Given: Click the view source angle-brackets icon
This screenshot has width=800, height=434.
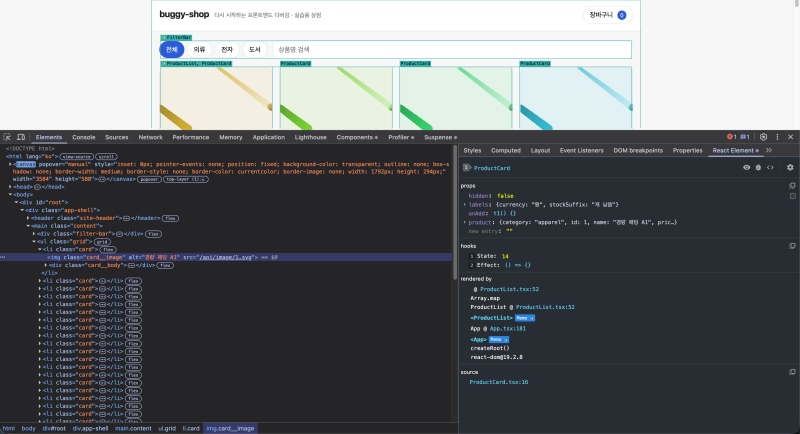Looking at the screenshot, I should [x=770, y=167].
